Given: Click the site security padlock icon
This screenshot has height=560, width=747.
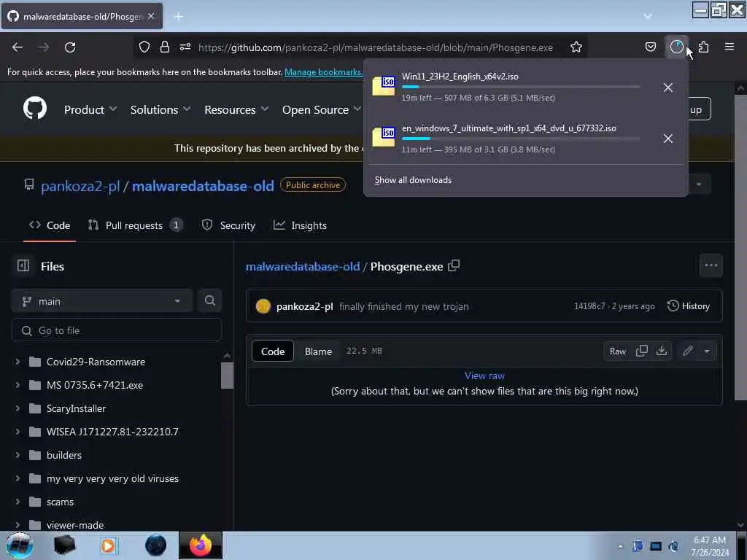Looking at the screenshot, I should click(x=165, y=47).
